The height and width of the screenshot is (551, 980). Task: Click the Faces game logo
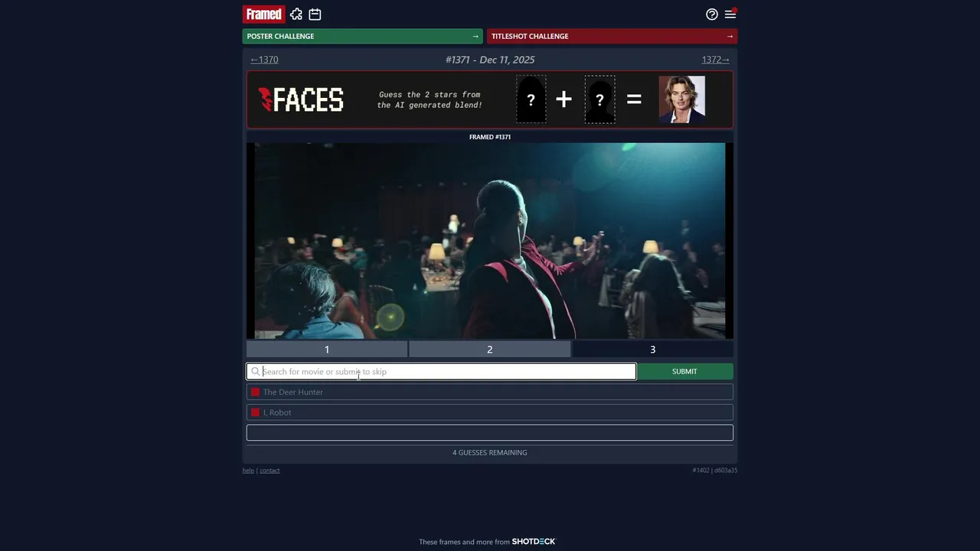click(x=301, y=99)
